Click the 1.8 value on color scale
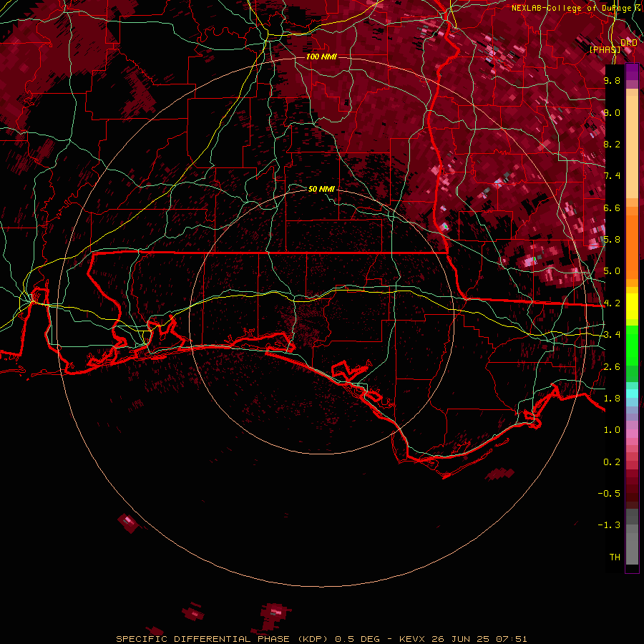Screen dimensions: 644x644 [x=612, y=399]
